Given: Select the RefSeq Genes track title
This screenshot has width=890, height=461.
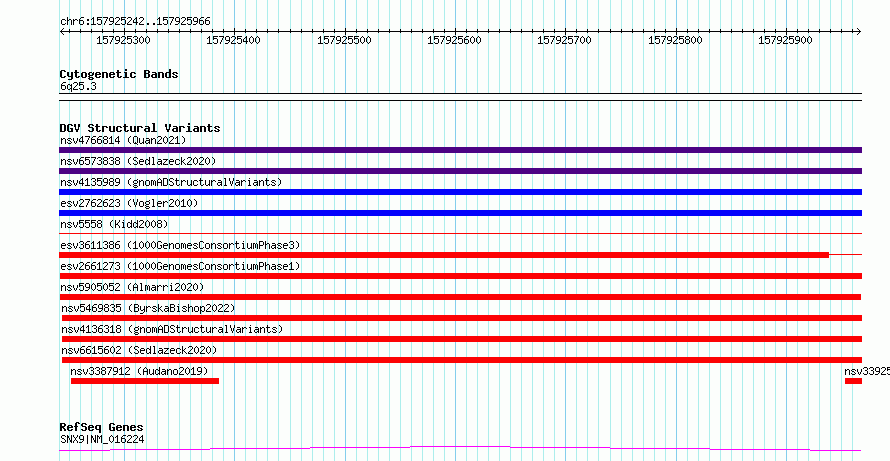Looking at the screenshot, I should (x=101, y=428).
